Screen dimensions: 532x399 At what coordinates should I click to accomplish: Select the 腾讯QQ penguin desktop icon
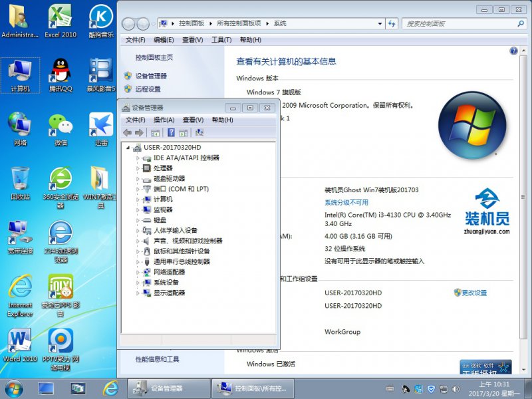pos(61,75)
